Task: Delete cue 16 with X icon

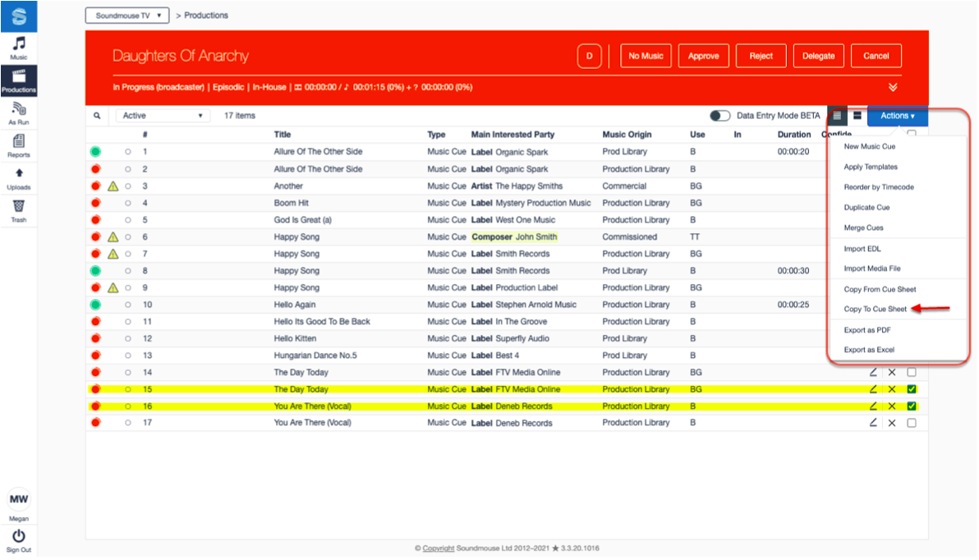Action: coord(892,406)
